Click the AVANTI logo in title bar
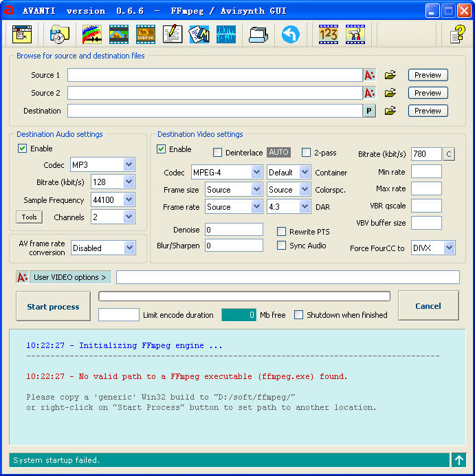Viewport: 475px width, 476px height. click(9, 10)
